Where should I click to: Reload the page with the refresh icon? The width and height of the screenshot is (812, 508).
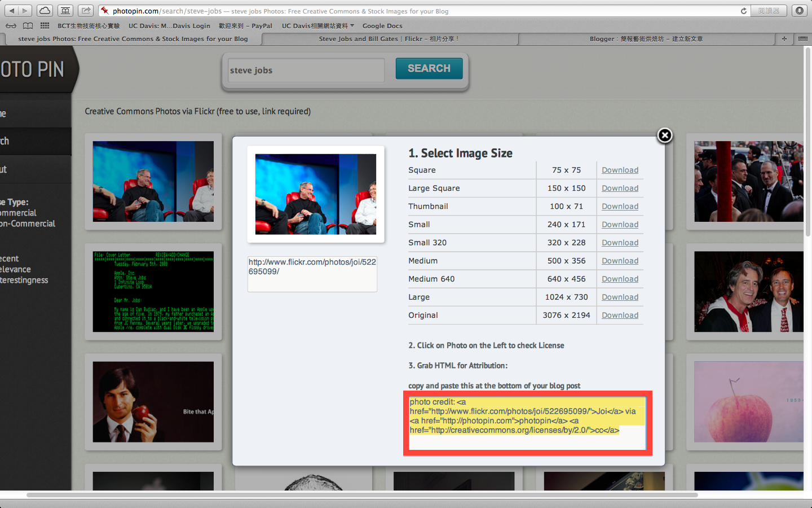[744, 11]
